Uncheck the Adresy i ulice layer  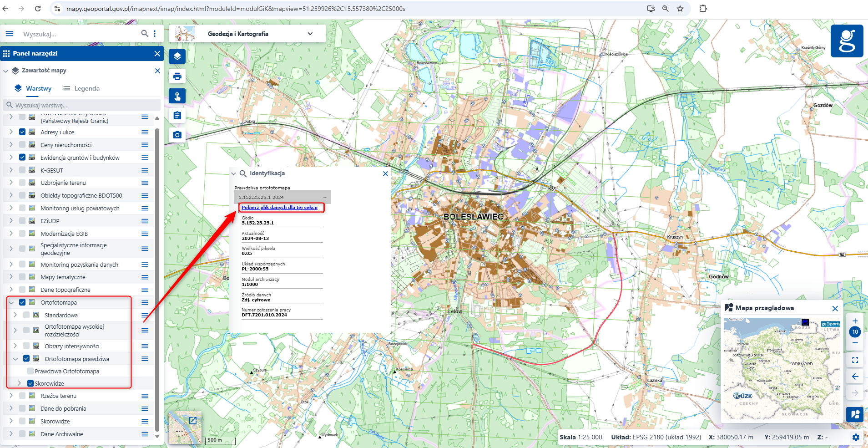click(22, 132)
